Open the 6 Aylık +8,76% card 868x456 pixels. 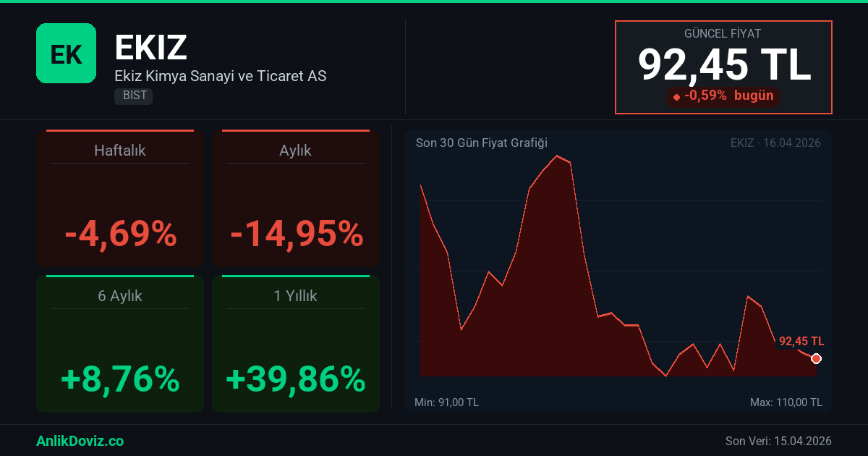120,344
